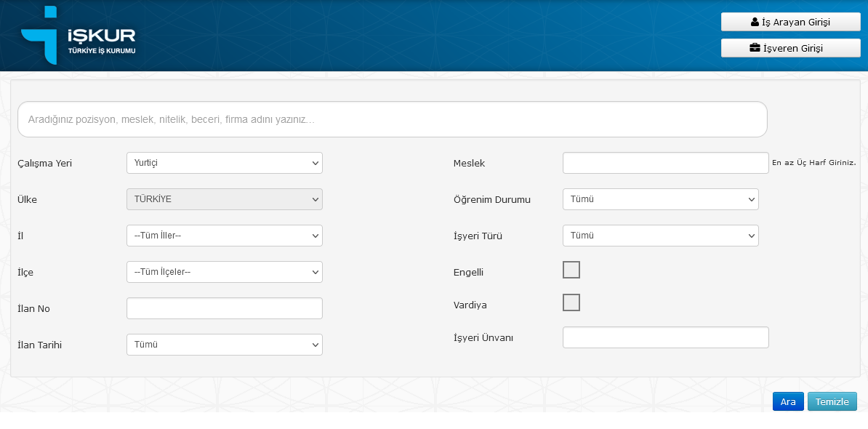The height and width of the screenshot is (429, 868).
Task: Toggle the Vardiya checkbox
Action: (571, 302)
